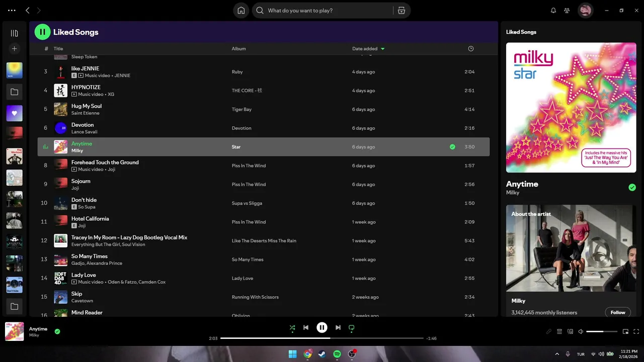Viewport: 644px width, 362px height.
Task: Select the like JENNIE track row
Action: (x=264, y=72)
